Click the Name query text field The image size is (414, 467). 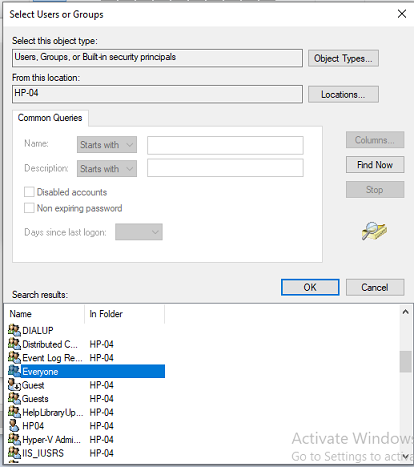coord(225,145)
